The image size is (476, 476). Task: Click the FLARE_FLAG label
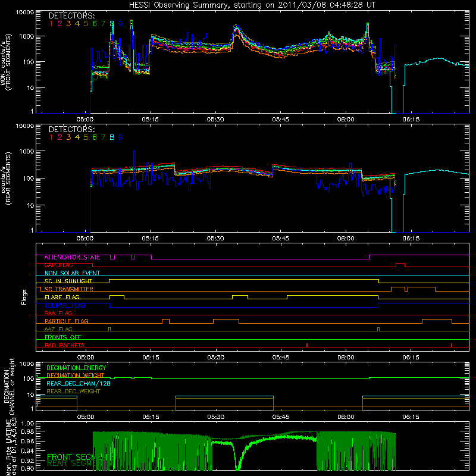point(62,297)
